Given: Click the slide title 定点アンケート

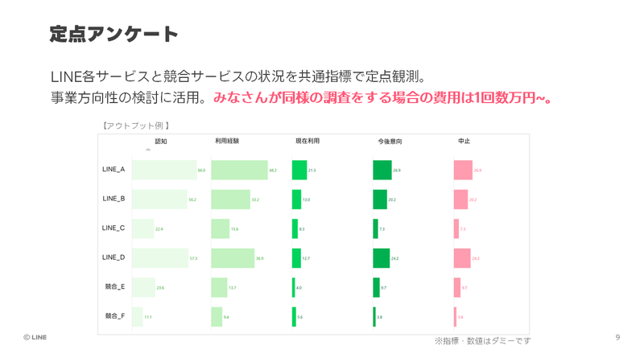Looking at the screenshot, I should (x=114, y=34).
